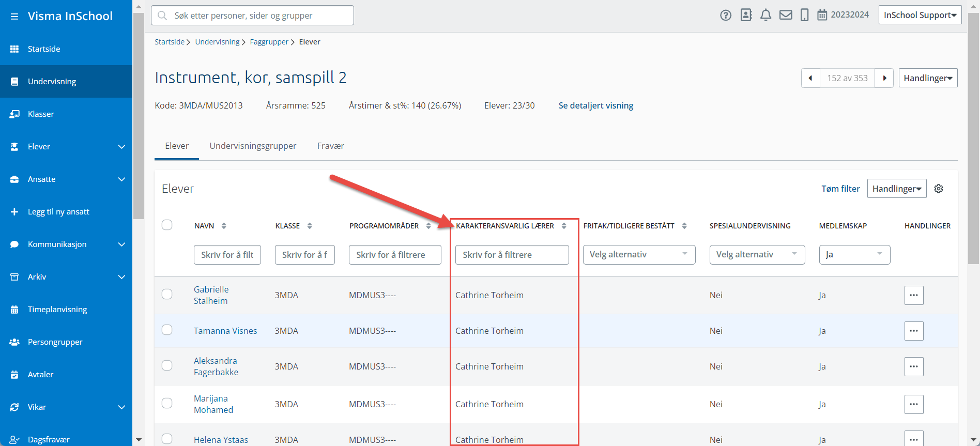Open the Spesialundervisning filter dropdown
This screenshot has height=446, width=980.
point(757,255)
